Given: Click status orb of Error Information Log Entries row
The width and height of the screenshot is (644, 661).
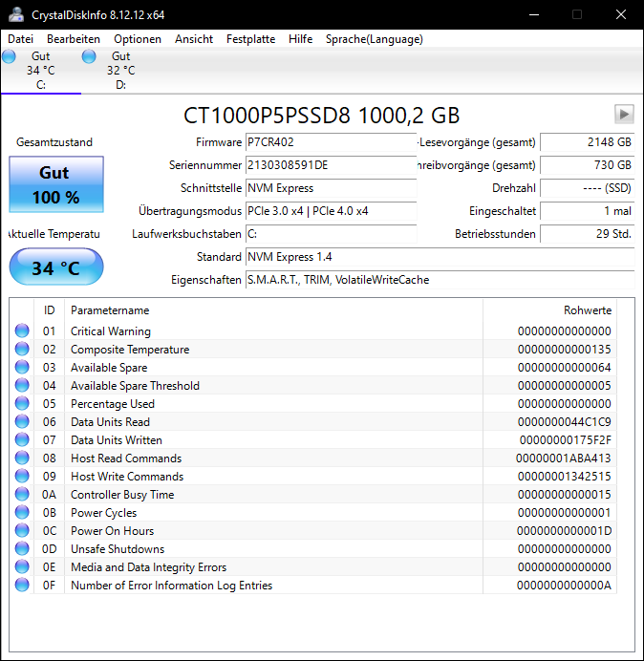Looking at the screenshot, I should (22, 585).
